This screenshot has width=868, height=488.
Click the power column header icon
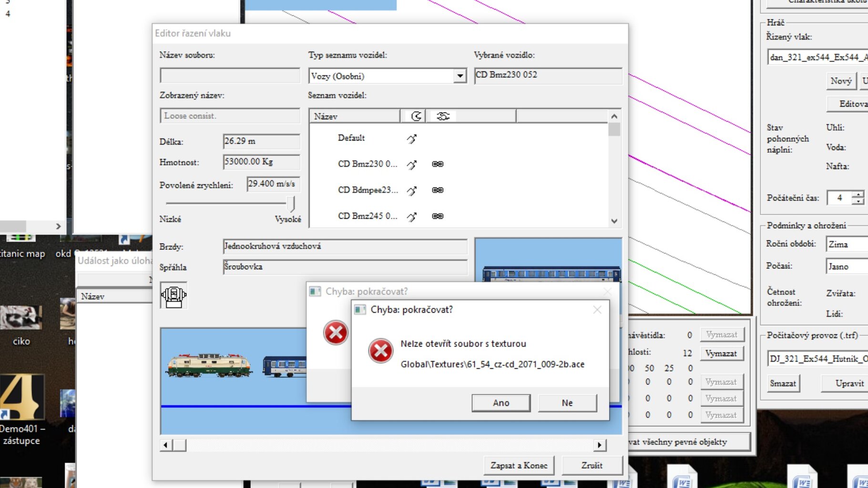(x=416, y=116)
